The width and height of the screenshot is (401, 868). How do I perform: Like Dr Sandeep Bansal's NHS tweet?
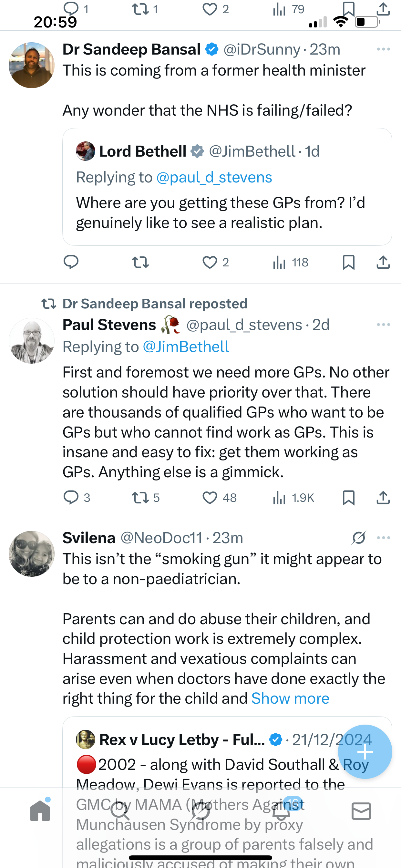point(210,262)
